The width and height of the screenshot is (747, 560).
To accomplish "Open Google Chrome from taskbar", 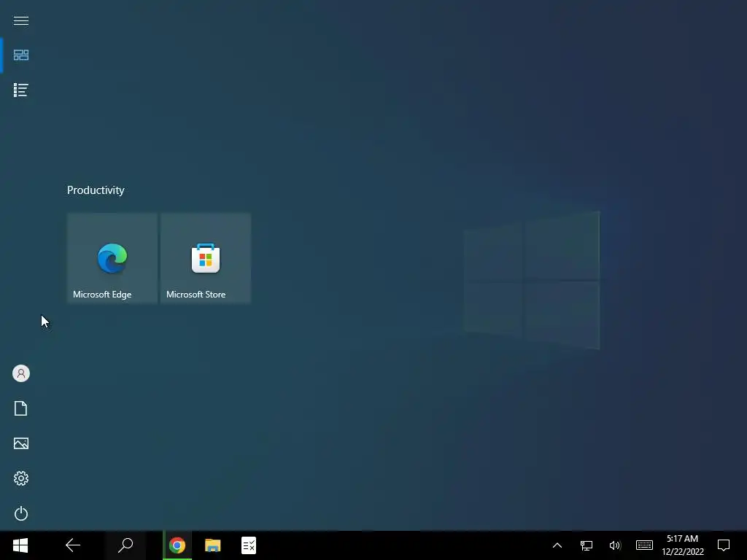I will click(x=177, y=545).
